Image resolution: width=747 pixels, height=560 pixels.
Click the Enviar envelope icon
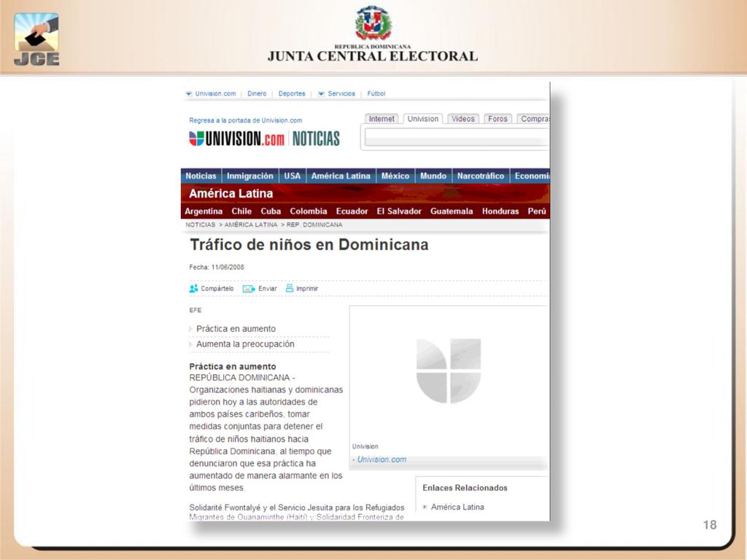(x=249, y=289)
